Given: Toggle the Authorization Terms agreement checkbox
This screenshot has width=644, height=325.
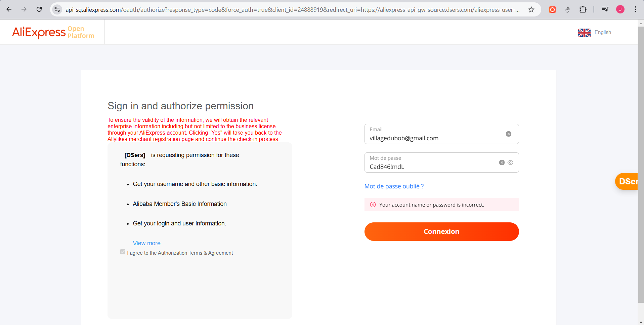Looking at the screenshot, I should point(123,252).
